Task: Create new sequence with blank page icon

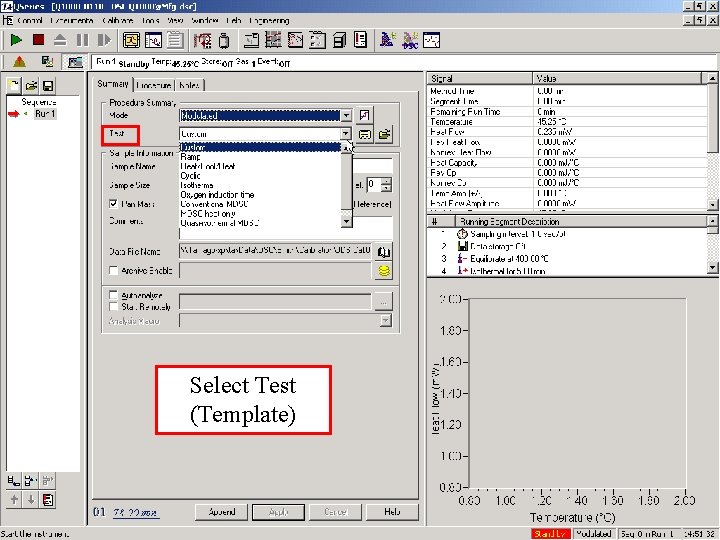Action: point(14,85)
